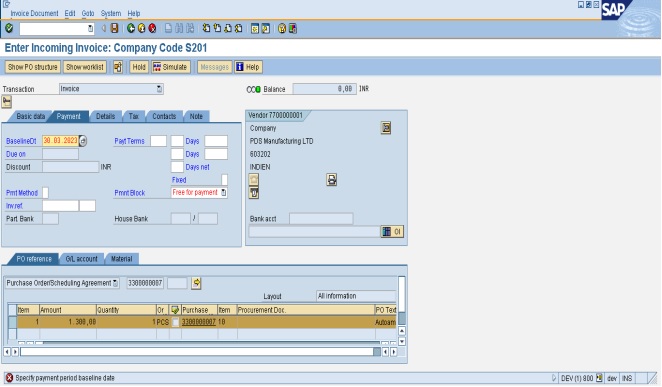The image size is (662, 387).
Task: Click the Save diskette icon
Action: (114, 28)
